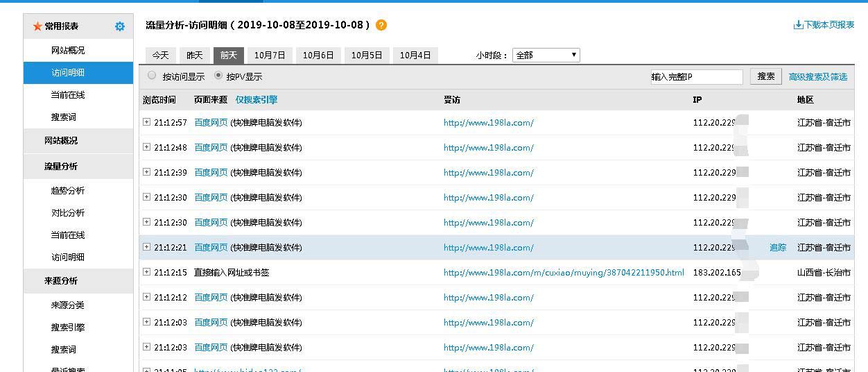
Task: Click the orange help question mark icon
Action: pyautogui.click(x=381, y=25)
